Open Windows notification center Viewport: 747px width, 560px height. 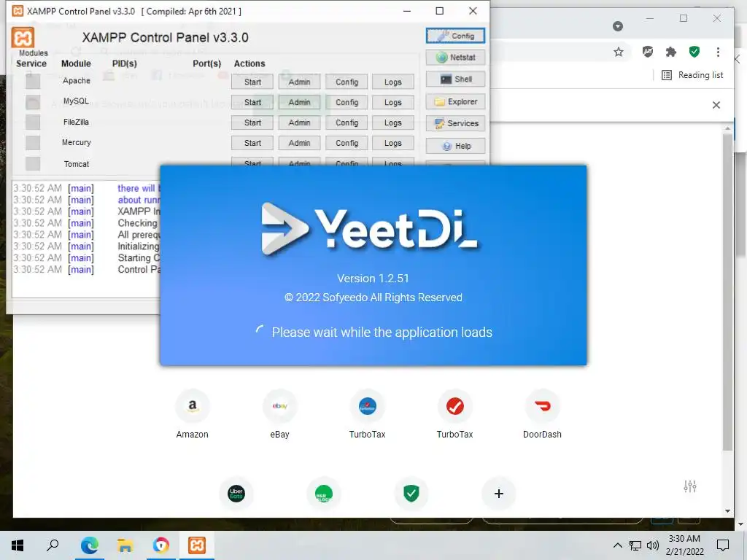(x=723, y=545)
